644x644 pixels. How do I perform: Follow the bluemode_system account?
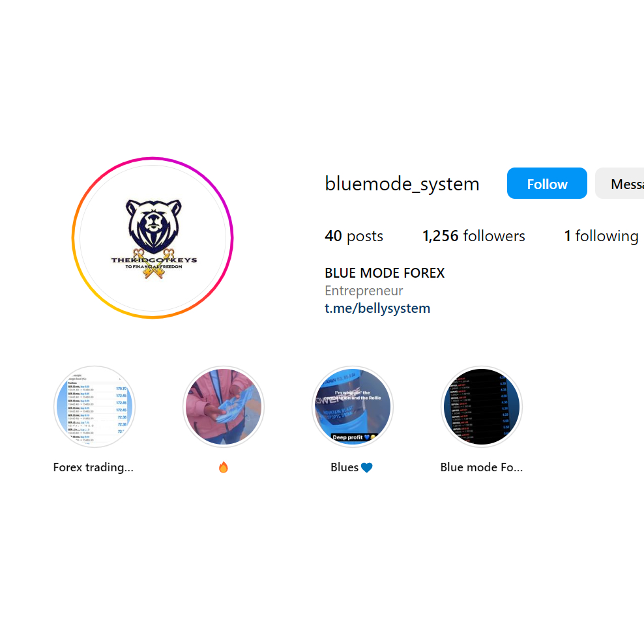coord(547,183)
